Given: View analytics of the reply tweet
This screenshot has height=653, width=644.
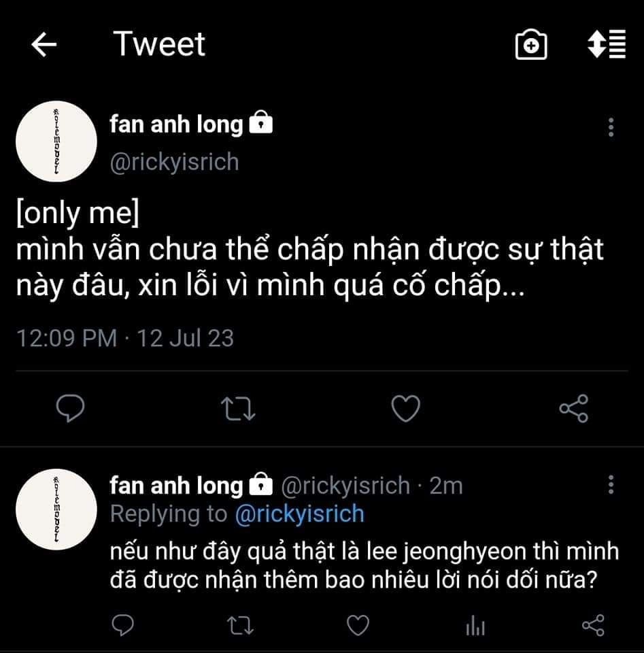Looking at the screenshot, I should click(475, 624).
